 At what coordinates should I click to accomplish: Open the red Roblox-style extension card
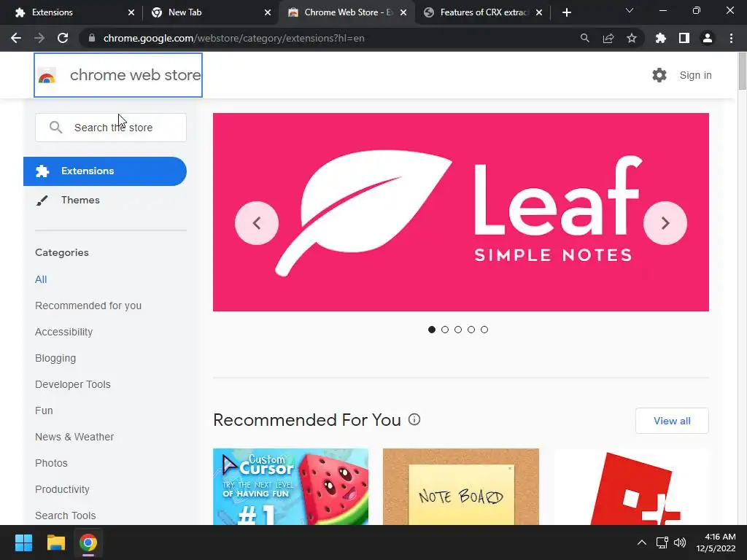click(631, 486)
